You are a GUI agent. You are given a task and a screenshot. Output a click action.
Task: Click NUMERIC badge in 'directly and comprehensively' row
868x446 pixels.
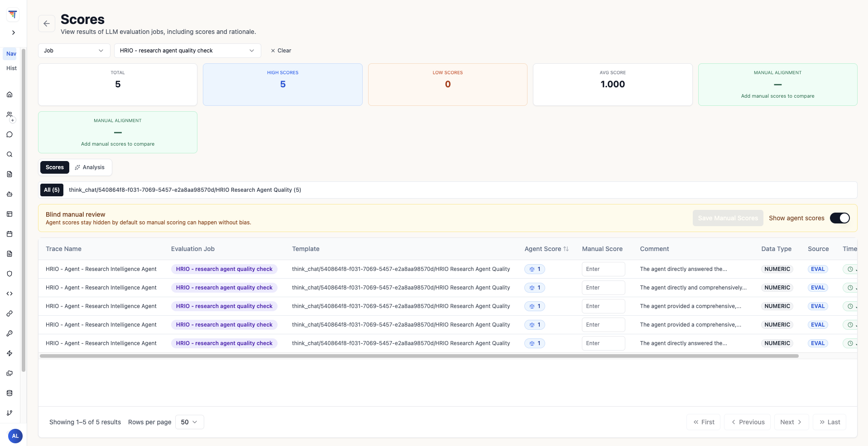tap(777, 288)
